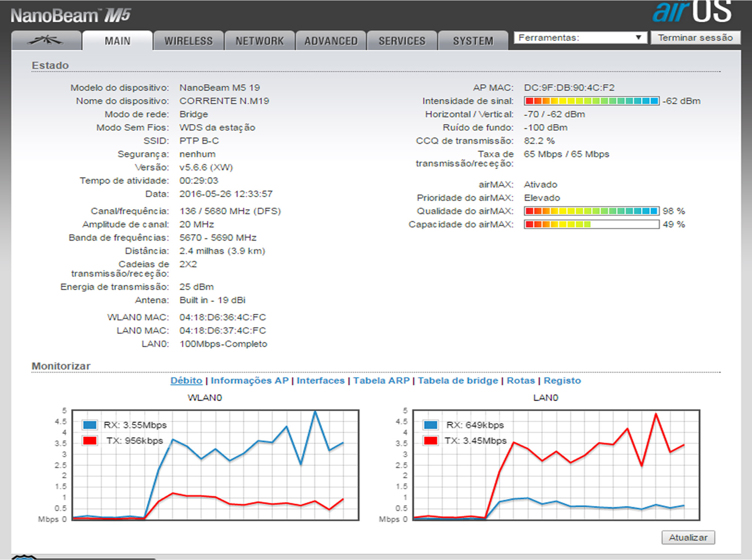
Task: Open the NETWORK tab
Action: (260, 40)
